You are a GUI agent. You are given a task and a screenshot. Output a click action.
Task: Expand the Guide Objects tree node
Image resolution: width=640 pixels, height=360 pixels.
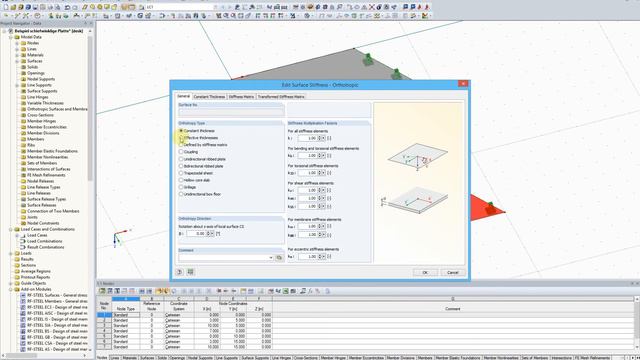coord(11,283)
